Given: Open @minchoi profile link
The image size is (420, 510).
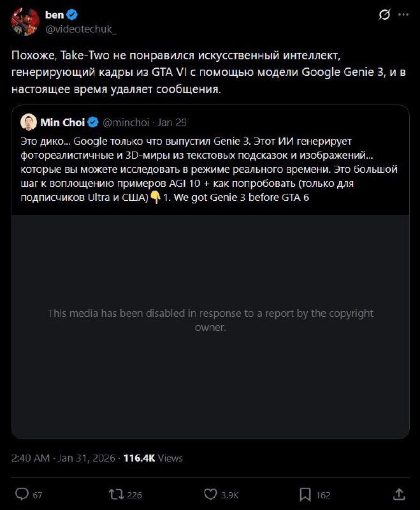Looking at the screenshot, I should point(127,122).
